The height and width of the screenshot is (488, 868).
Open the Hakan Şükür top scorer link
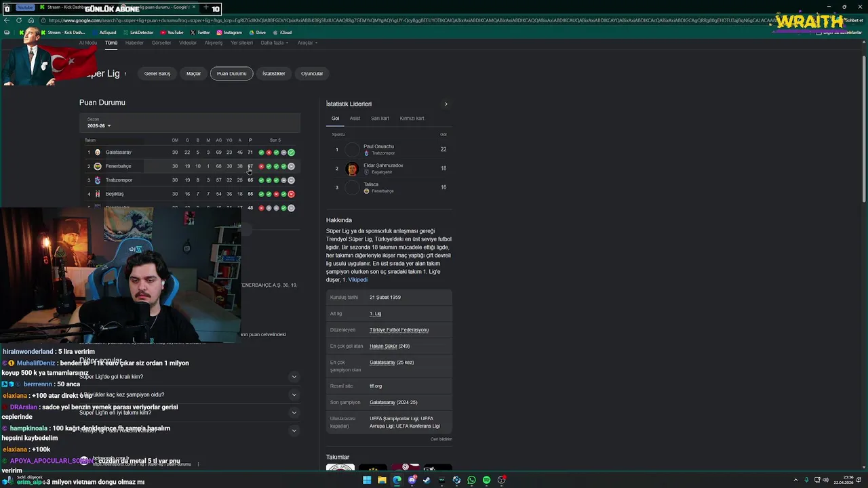[x=384, y=346]
